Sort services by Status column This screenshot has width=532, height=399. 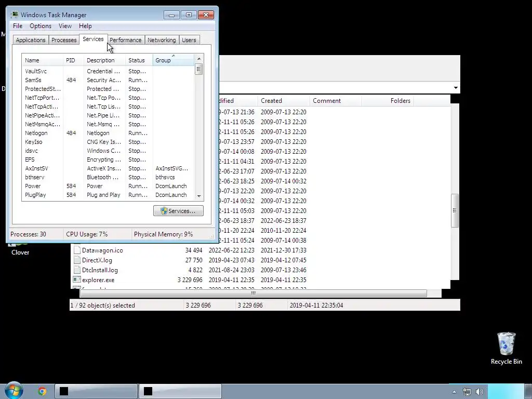pyautogui.click(x=139, y=60)
